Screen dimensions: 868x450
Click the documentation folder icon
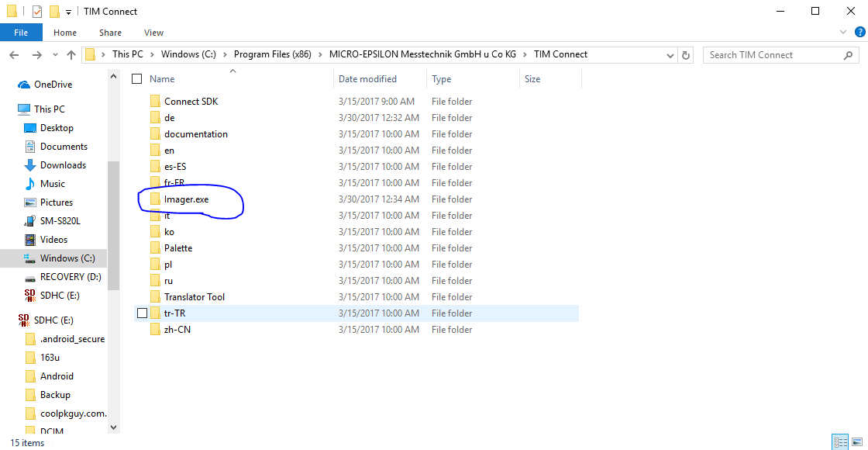[154, 134]
